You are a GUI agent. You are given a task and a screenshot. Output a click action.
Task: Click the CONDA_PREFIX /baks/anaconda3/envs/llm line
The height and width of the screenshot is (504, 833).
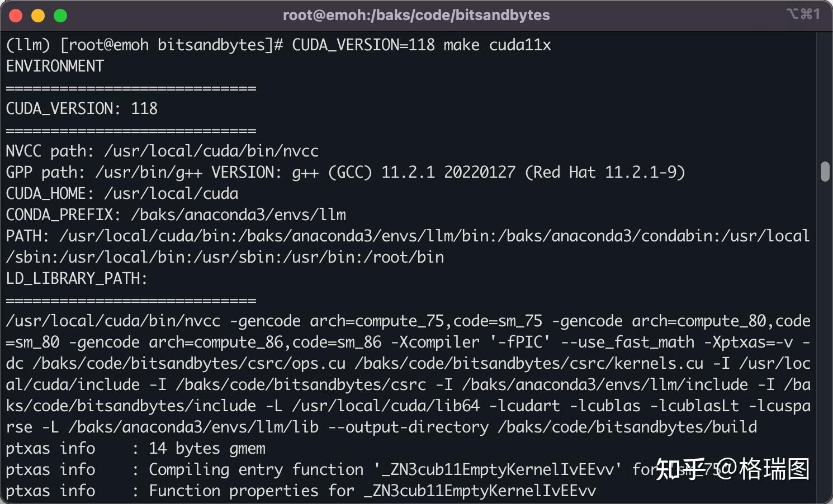click(x=176, y=215)
